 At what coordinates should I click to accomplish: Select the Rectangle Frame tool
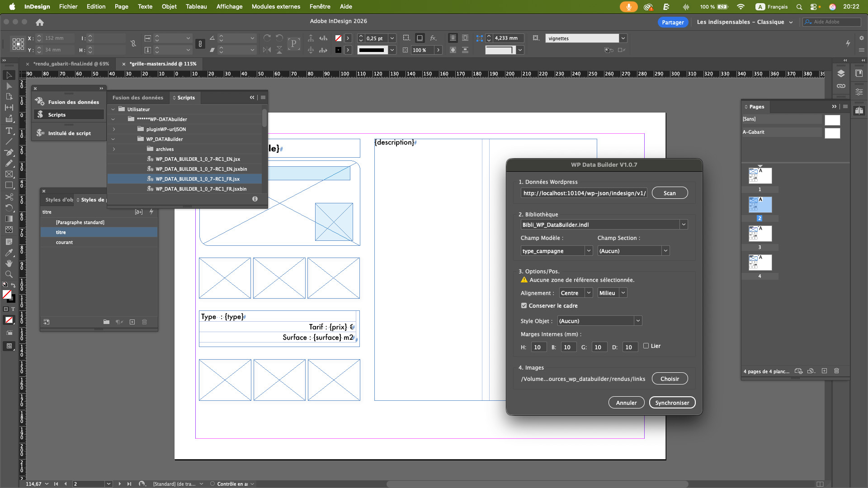(9, 174)
